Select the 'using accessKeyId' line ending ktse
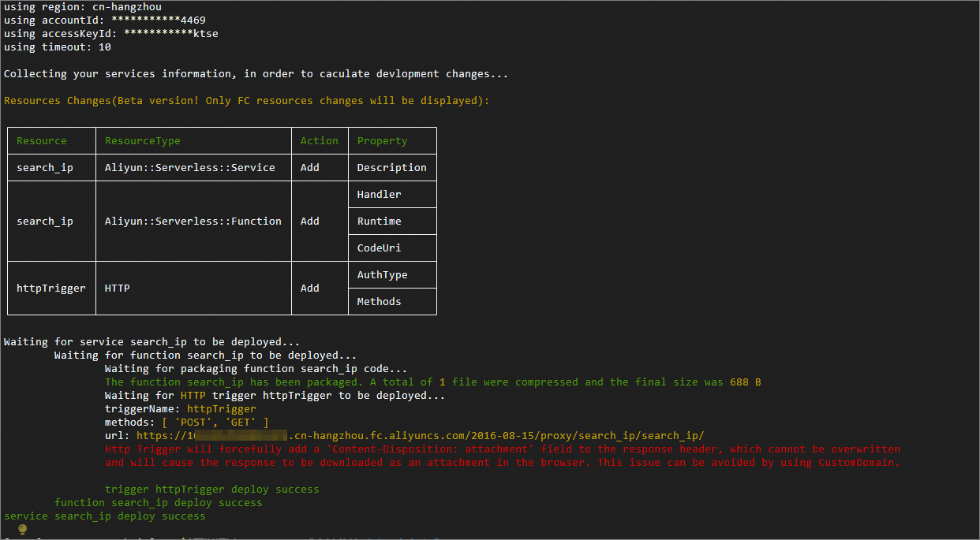The height and width of the screenshot is (540, 980). 111,34
